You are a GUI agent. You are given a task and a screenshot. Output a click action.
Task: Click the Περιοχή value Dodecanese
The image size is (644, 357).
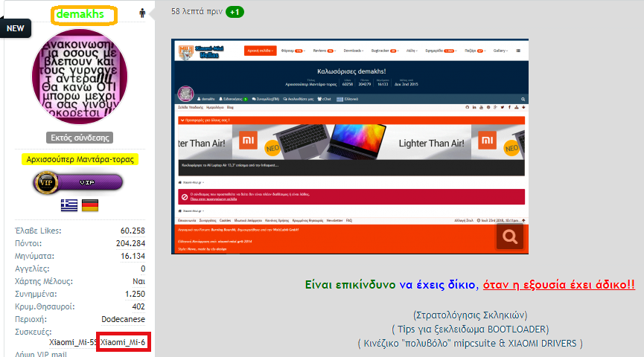(123, 319)
